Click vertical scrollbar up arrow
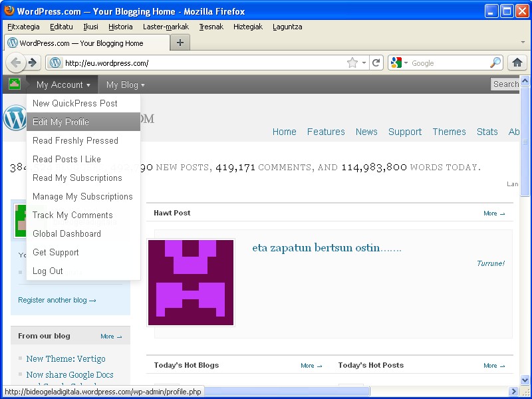This screenshot has height=399, width=532. [x=525, y=80]
